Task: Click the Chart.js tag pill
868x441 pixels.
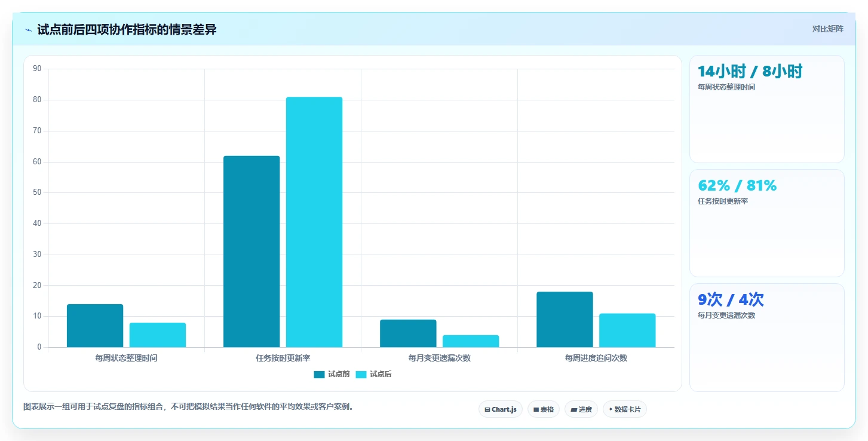Action: [x=501, y=409]
